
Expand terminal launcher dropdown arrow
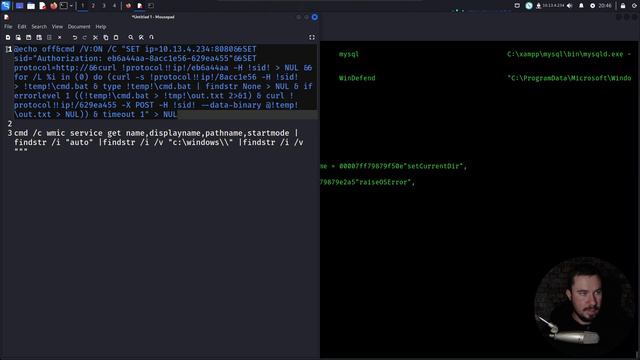pyautogui.click(x=71, y=6)
